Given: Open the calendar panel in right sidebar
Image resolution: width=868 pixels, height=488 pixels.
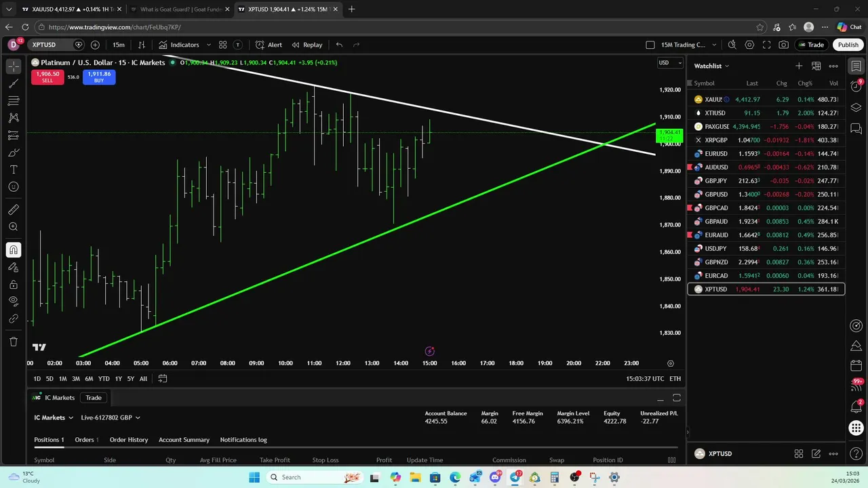Looking at the screenshot, I should (856, 365).
